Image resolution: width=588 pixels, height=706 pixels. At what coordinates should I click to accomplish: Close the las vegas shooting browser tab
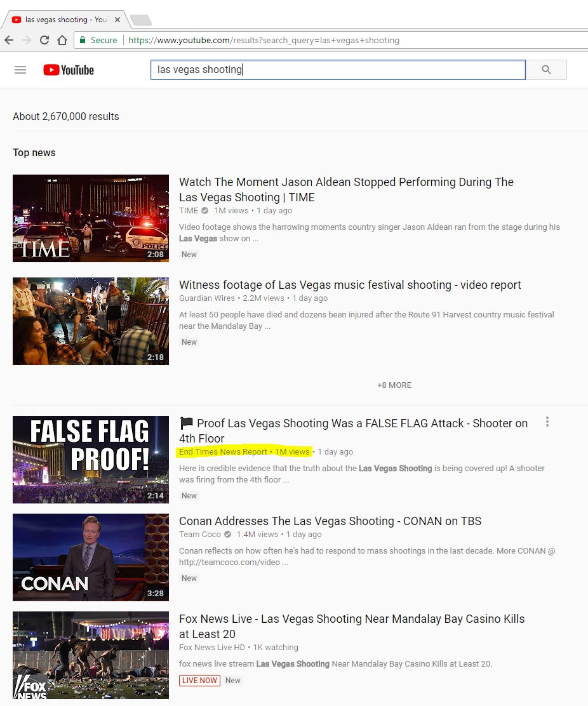(x=117, y=19)
